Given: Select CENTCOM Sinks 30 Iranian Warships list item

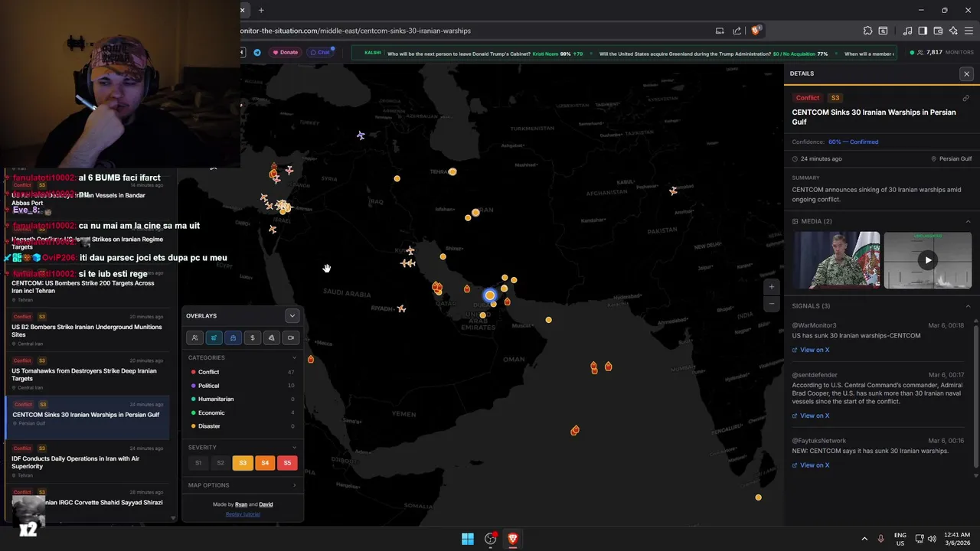Looking at the screenshot, I should click(87, 419).
